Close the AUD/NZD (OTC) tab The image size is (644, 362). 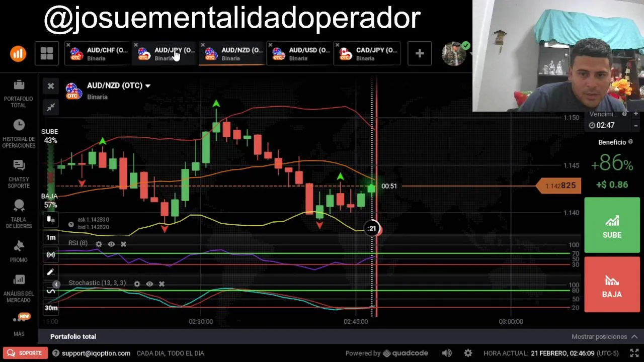[x=203, y=45]
